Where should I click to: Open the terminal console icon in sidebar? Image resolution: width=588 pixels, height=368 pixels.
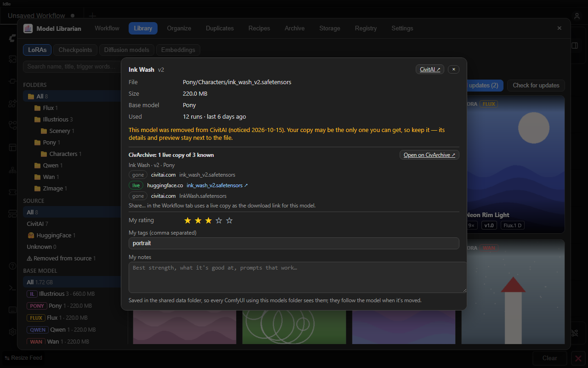(x=12, y=287)
